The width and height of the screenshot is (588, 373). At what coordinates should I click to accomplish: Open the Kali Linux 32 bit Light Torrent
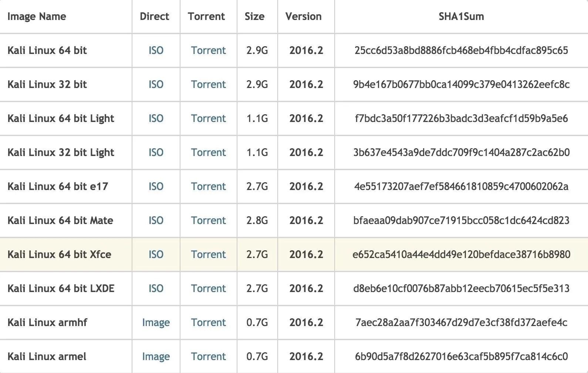(x=208, y=152)
